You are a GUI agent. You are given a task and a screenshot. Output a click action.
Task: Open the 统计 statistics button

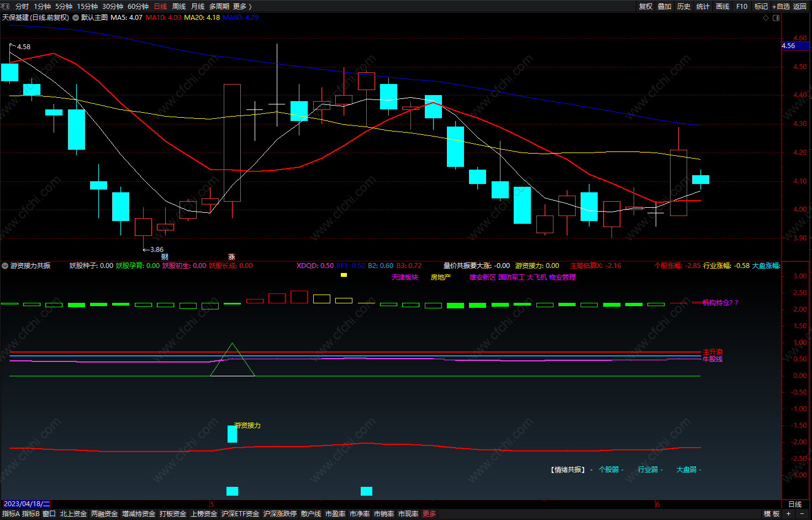pos(703,6)
